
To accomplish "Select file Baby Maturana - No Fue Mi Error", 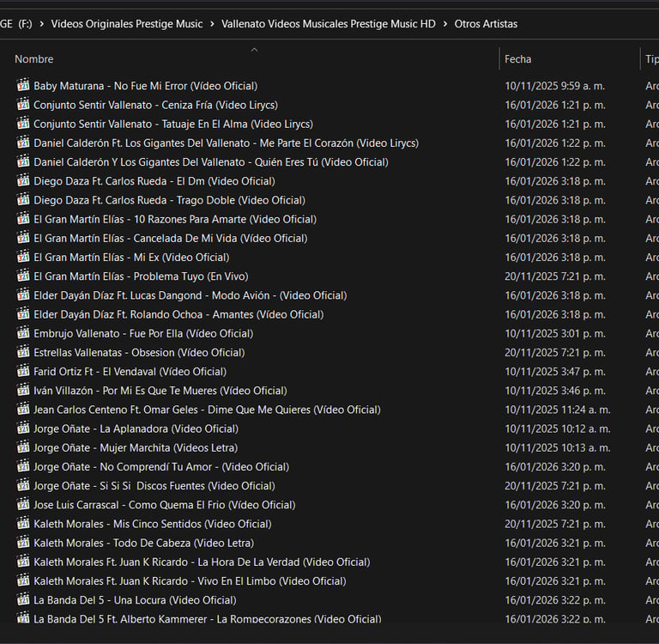I will pyautogui.click(x=145, y=86).
